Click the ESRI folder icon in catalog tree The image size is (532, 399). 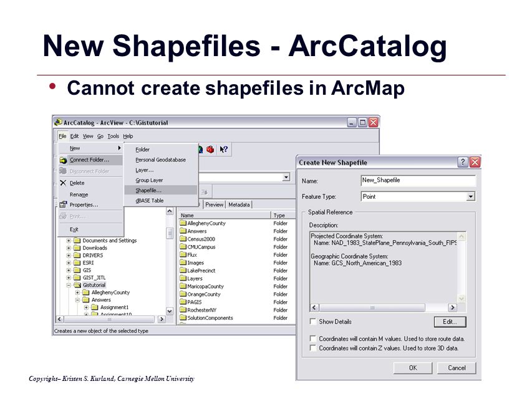[77, 262]
